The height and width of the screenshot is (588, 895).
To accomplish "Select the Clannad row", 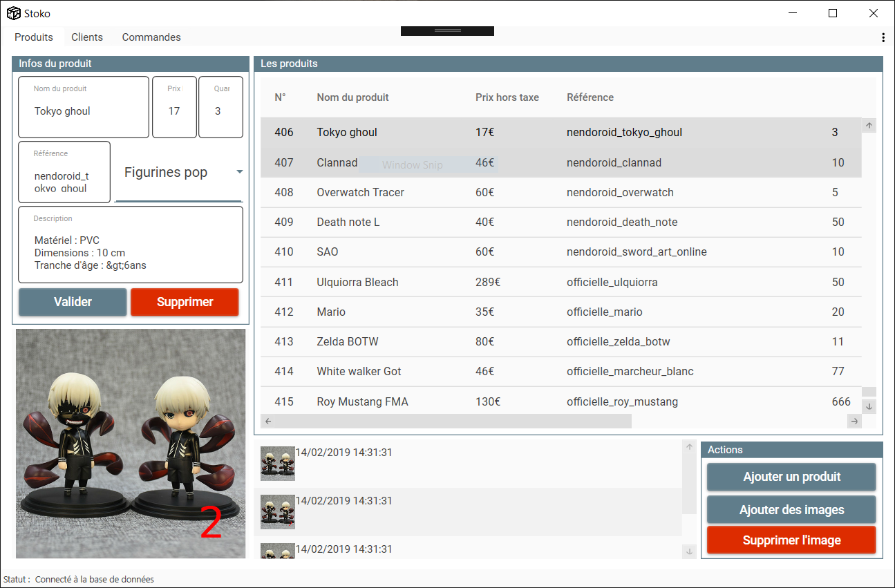I will 561,162.
